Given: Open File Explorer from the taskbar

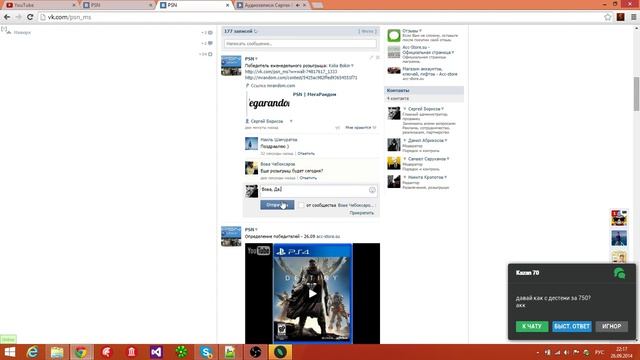Looking at the screenshot, I should click(57, 352).
